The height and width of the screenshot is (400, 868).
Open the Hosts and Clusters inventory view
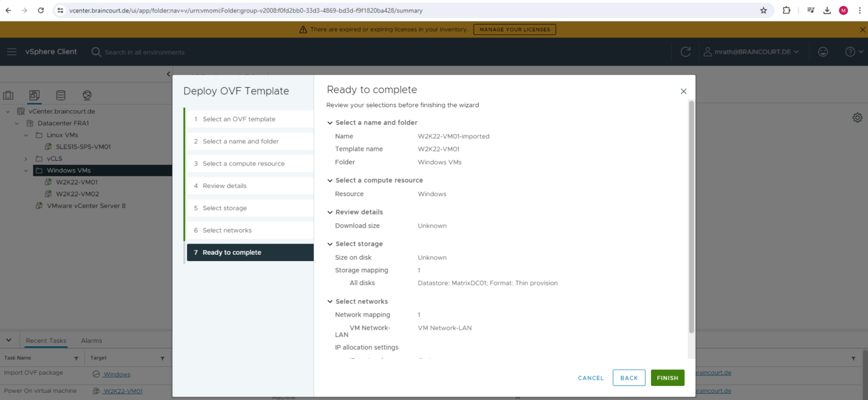(x=8, y=95)
